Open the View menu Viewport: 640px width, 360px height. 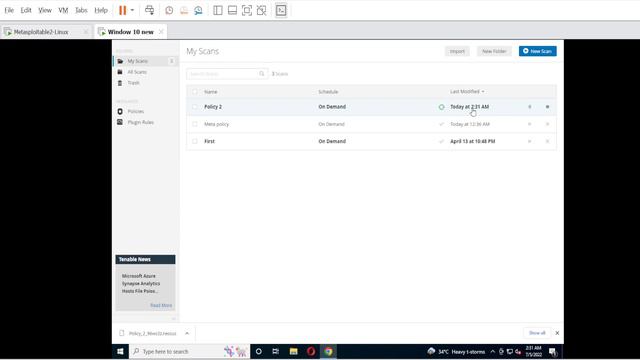(x=45, y=10)
